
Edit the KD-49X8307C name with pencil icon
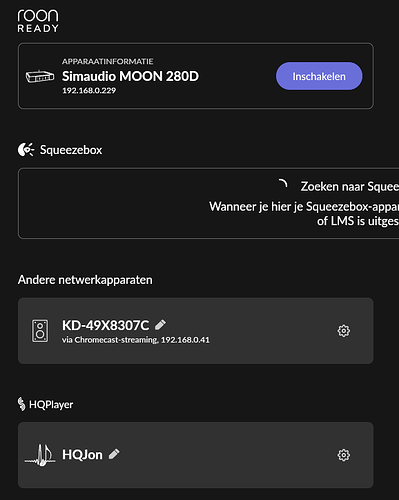click(160, 325)
